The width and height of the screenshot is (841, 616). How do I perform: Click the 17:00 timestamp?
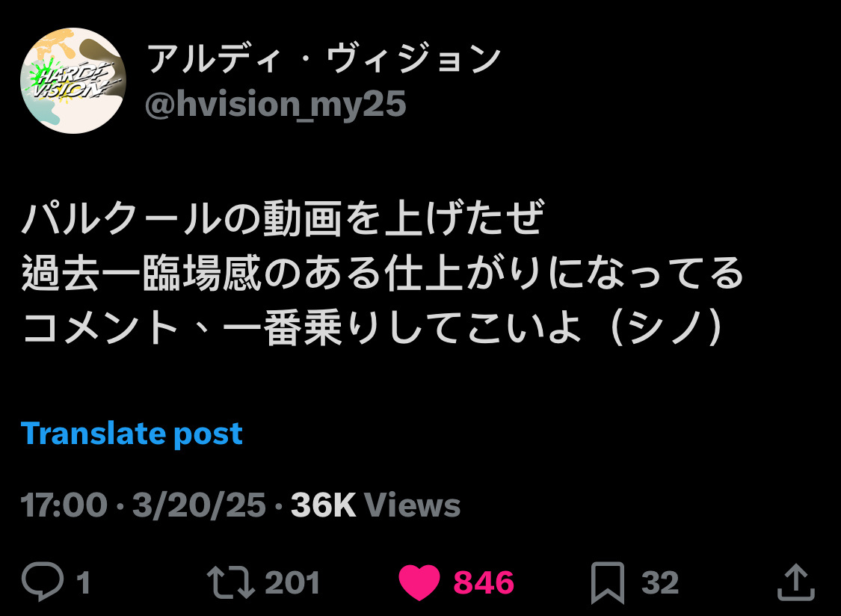click(x=64, y=505)
